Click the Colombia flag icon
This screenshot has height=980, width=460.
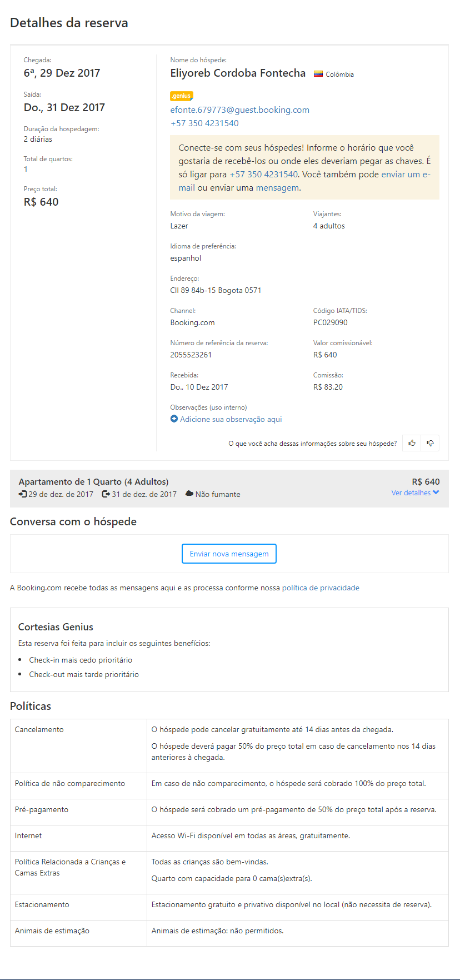pyautogui.click(x=318, y=73)
